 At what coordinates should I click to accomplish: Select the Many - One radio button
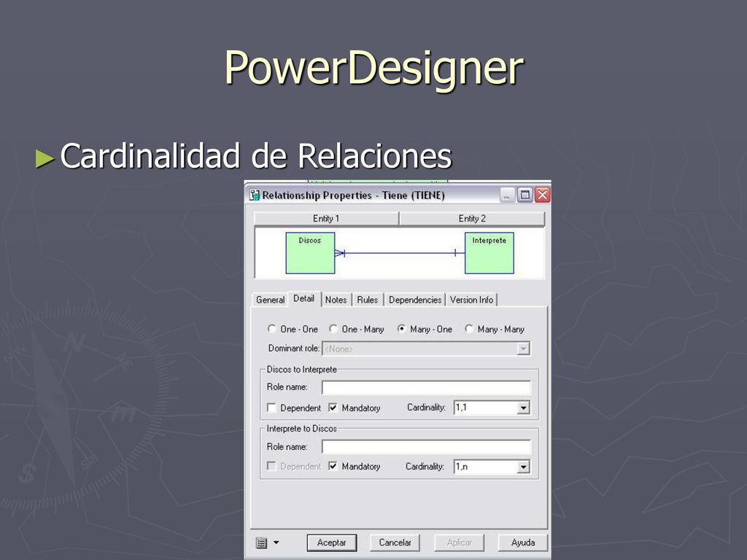pyautogui.click(x=402, y=329)
